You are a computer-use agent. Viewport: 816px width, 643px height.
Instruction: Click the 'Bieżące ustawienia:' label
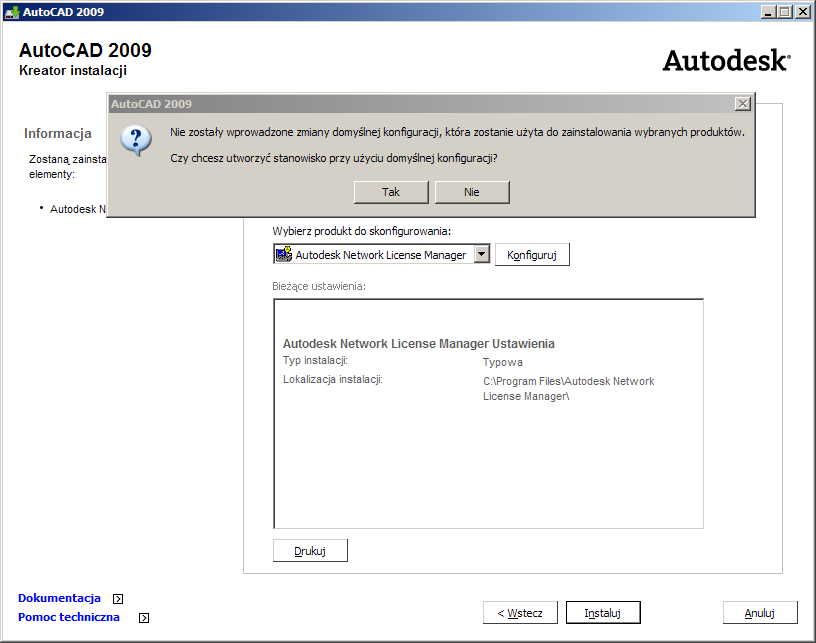319,286
